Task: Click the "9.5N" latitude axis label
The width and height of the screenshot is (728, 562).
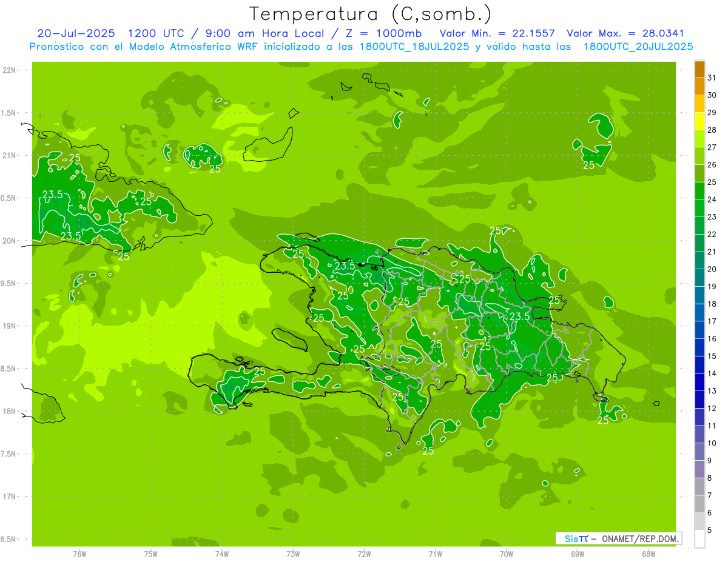Action: (x=9, y=284)
